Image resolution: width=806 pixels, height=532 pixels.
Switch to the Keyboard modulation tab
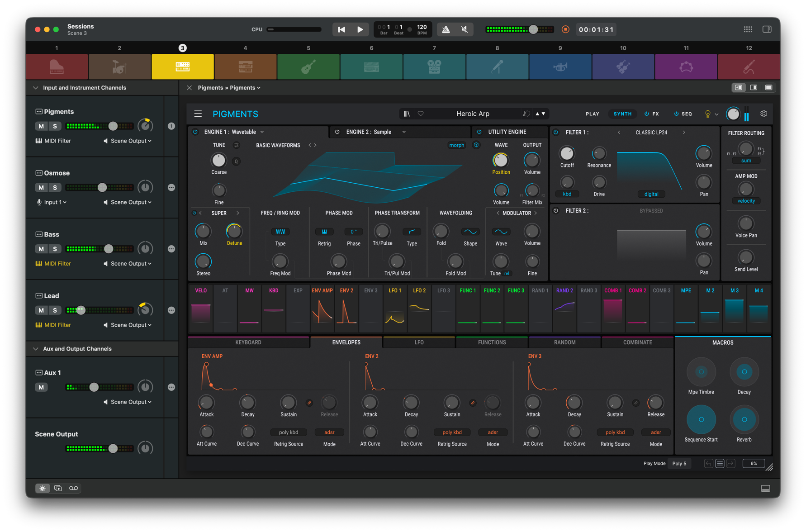pos(248,342)
